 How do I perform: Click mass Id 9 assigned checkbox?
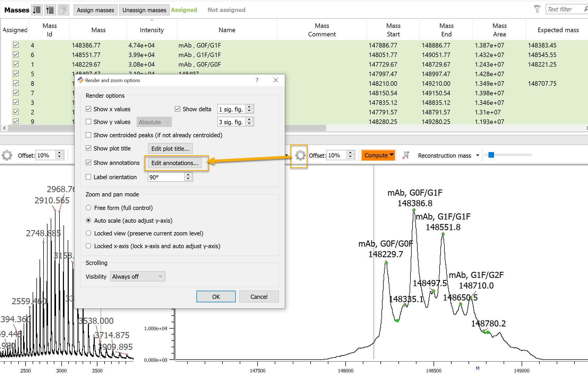(16, 121)
